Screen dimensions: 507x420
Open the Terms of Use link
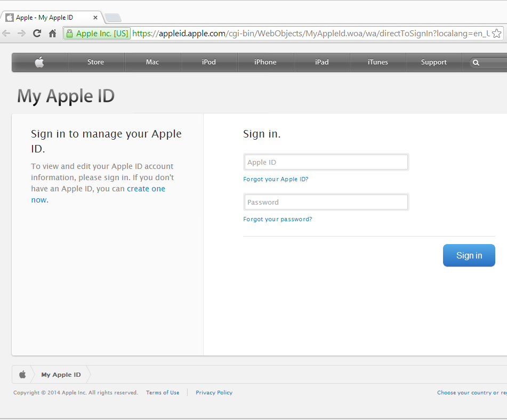pos(163,392)
